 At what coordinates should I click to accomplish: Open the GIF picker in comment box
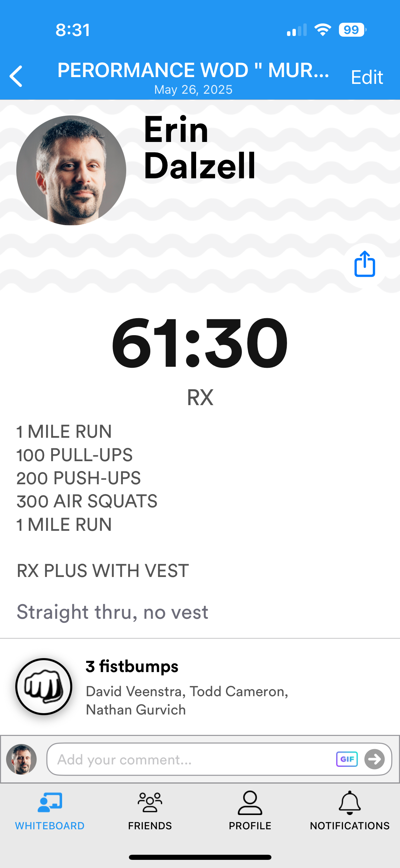pyautogui.click(x=347, y=759)
